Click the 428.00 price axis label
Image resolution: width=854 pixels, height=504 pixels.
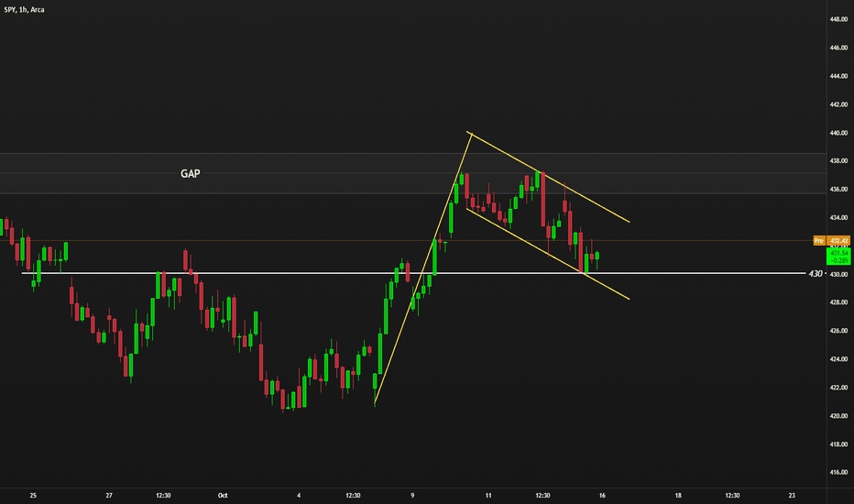(x=838, y=302)
